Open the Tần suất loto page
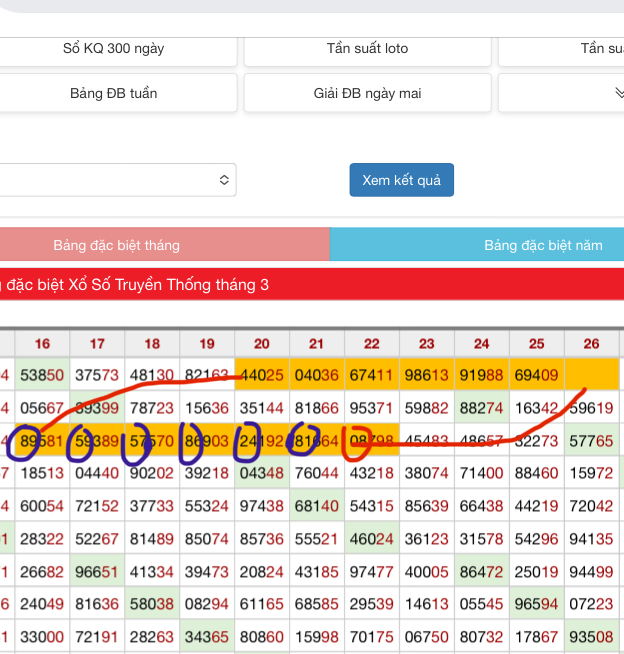Viewport: 624px width, 654px height. click(x=367, y=48)
